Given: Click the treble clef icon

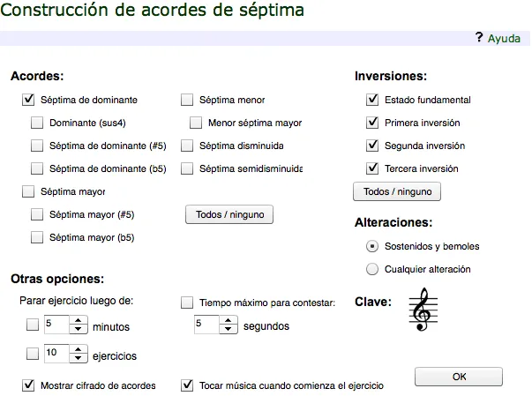Looking at the screenshot, I should point(423,310).
